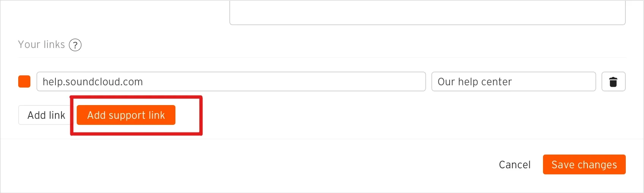
Task: Cancel editing the profile
Action: (x=515, y=164)
